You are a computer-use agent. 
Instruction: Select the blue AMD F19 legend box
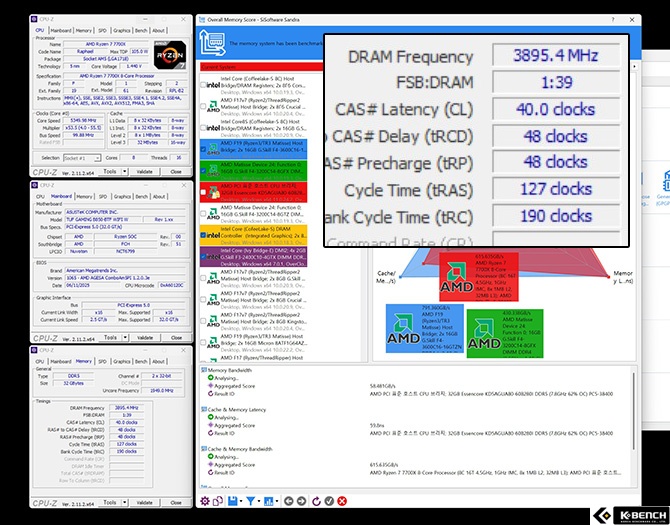[x=425, y=328]
